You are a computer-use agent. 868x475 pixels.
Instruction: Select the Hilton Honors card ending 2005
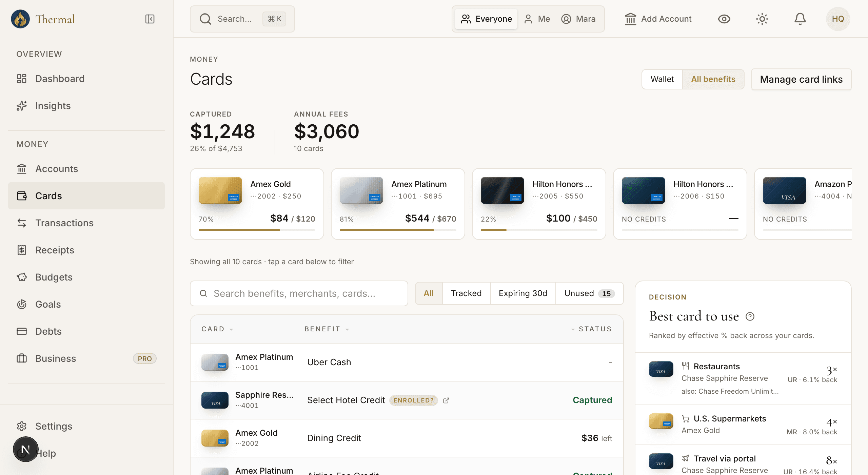pos(539,204)
